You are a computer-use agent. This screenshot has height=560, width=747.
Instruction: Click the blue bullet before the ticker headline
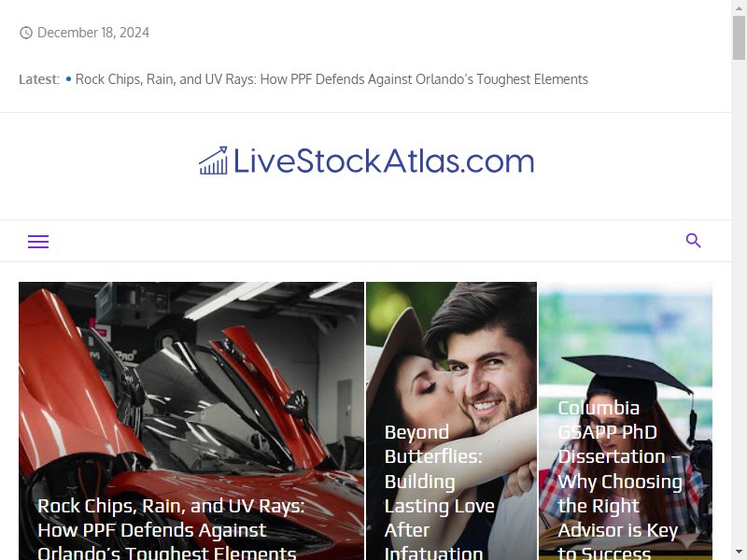[68, 79]
